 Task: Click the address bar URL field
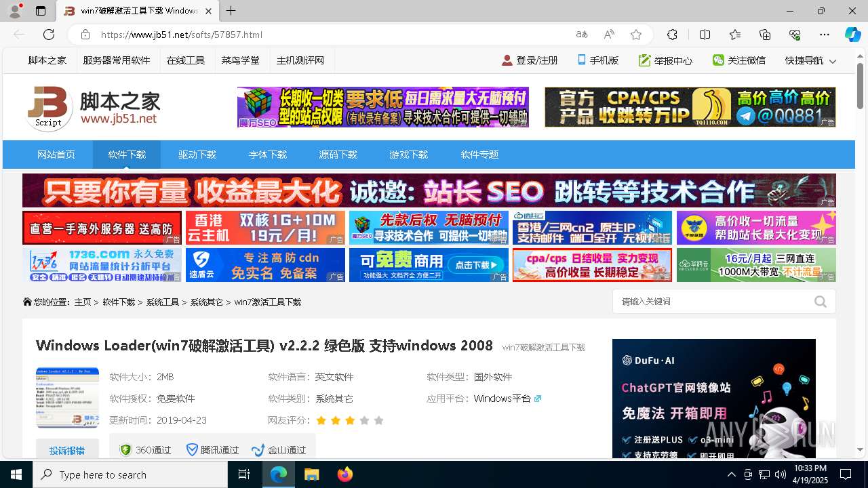(x=332, y=35)
